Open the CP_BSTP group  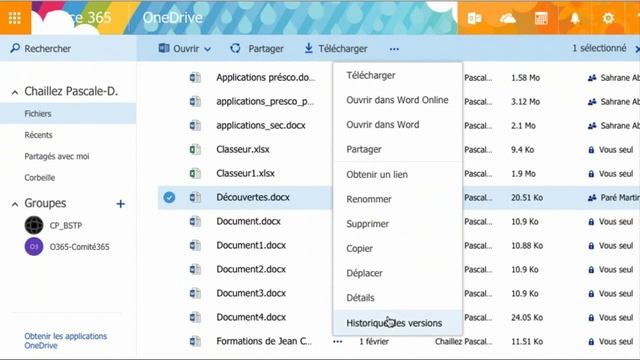(66, 225)
